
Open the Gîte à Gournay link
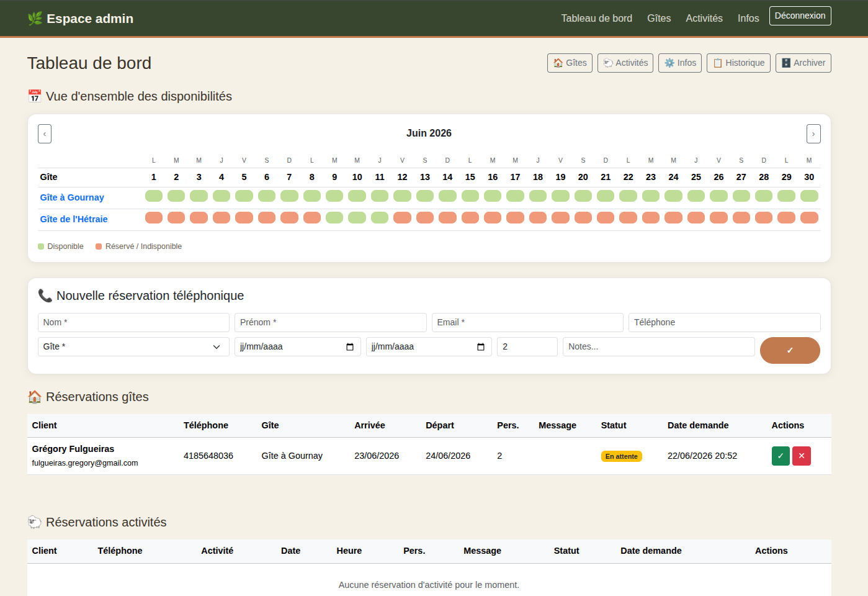pyautogui.click(x=72, y=197)
